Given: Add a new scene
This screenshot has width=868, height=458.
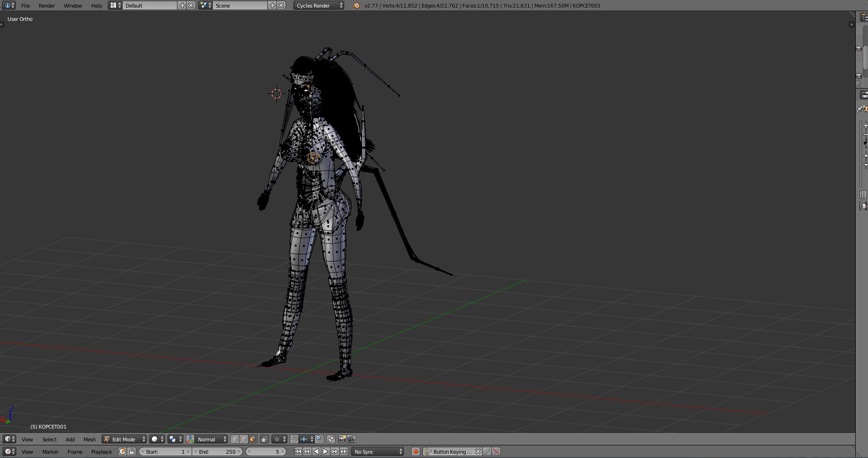Looking at the screenshot, I should pyautogui.click(x=273, y=5).
